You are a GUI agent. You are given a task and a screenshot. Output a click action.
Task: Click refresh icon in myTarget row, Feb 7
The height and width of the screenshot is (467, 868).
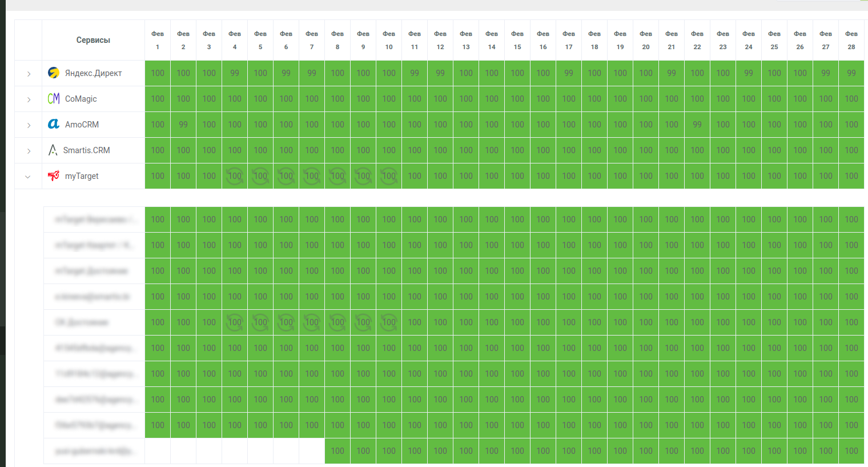(312, 176)
